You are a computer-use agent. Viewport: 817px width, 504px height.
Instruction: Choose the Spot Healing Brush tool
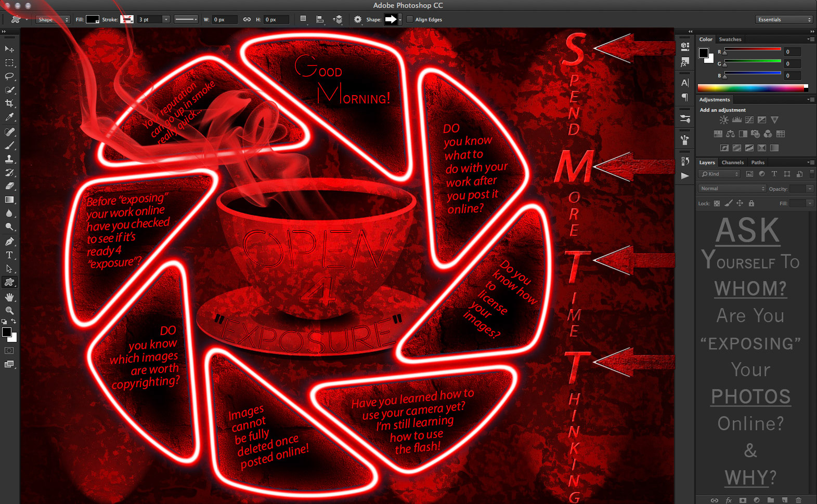9,132
